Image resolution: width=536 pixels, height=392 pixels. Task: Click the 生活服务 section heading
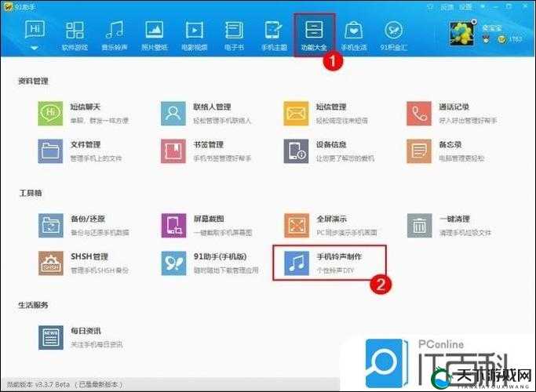coord(33,305)
